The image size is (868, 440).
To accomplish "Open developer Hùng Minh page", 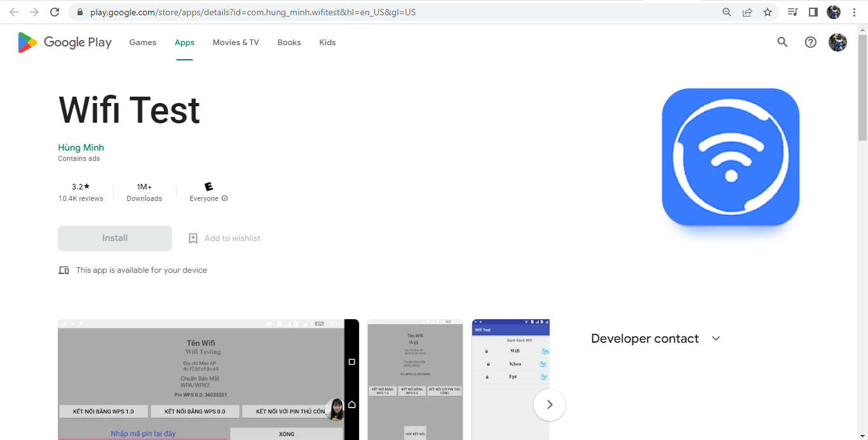I will pyautogui.click(x=81, y=148).
